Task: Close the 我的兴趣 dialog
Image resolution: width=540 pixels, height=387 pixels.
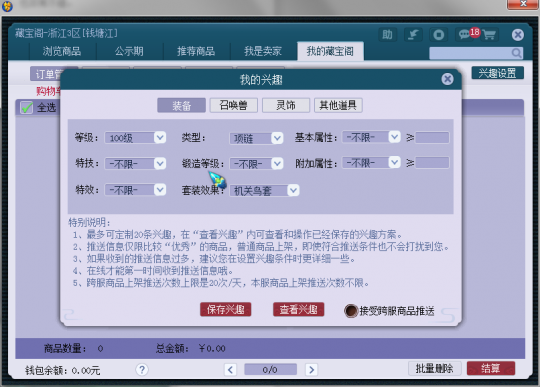Action: [x=447, y=79]
